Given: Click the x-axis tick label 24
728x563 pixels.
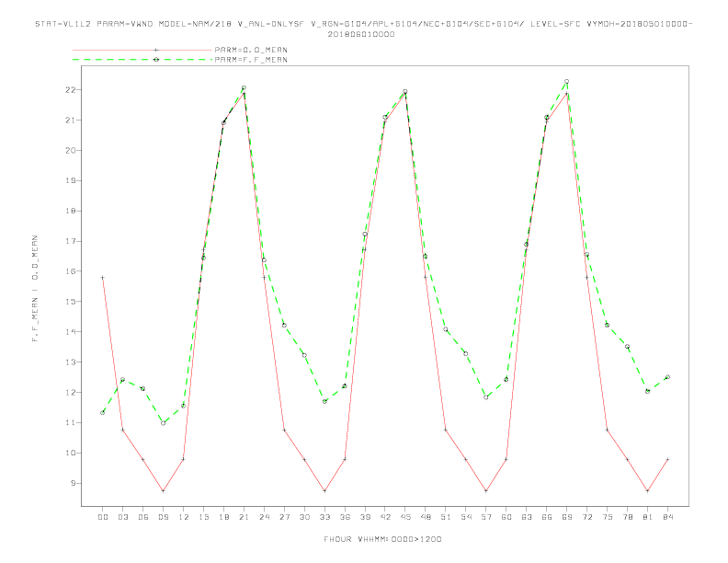Looking at the screenshot, I should point(264,517).
